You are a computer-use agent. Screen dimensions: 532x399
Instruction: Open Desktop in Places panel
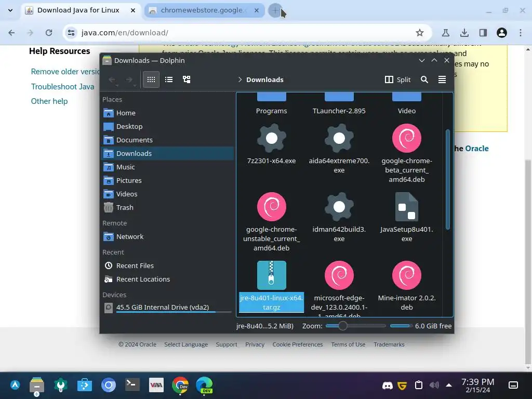(x=167, y=126)
